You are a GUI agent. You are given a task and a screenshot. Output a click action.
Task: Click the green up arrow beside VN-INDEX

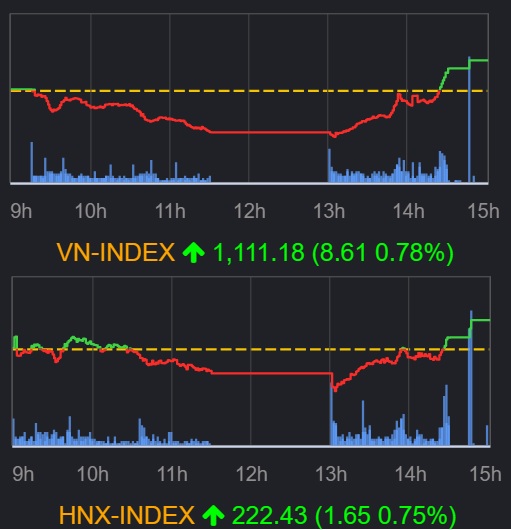[x=194, y=252]
